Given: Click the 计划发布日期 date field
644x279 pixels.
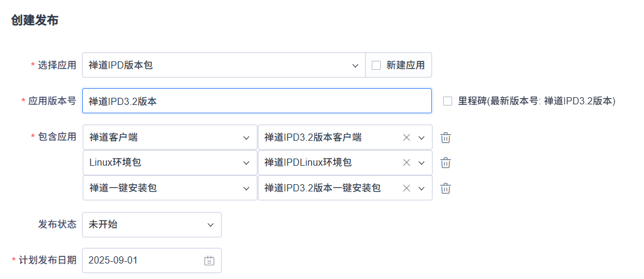Looking at the screenshot, I should (x=143, y=261).
